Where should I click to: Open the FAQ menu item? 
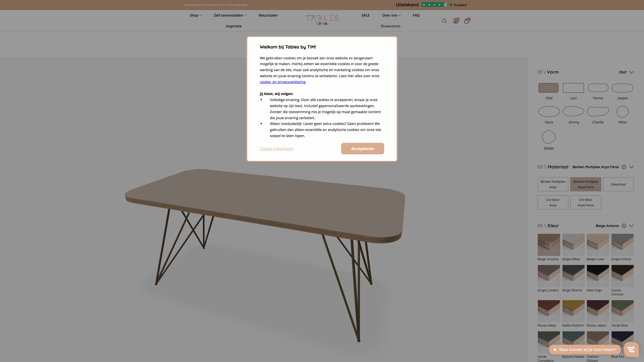[416, 15]
